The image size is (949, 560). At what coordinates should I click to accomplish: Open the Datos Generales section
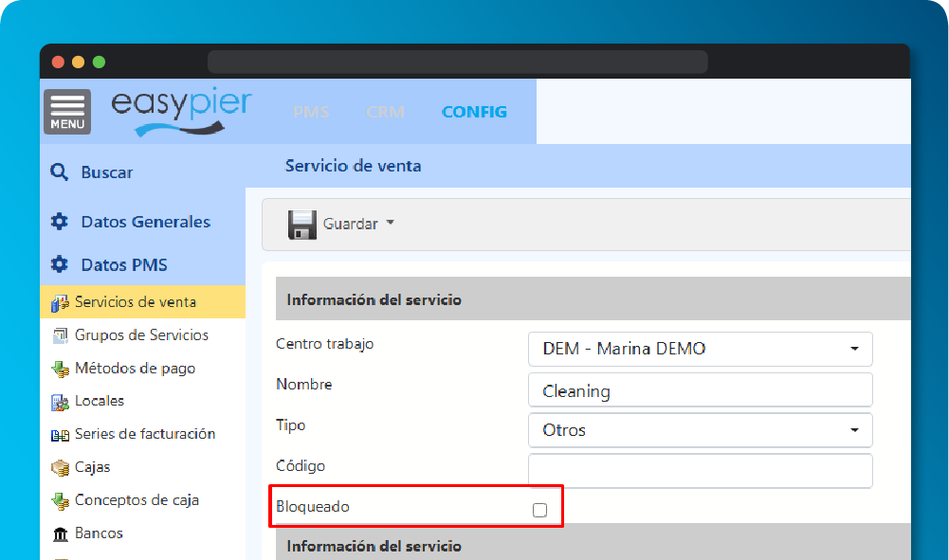pos(146,222)
